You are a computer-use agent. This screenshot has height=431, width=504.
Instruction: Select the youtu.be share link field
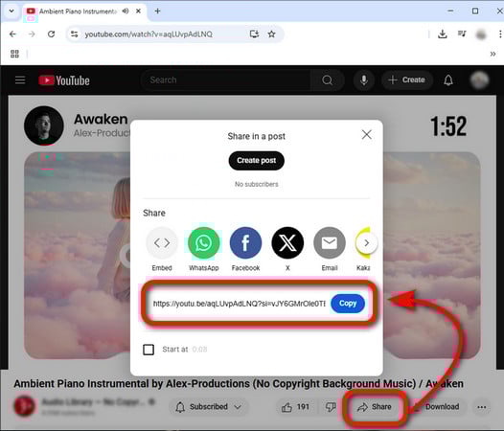coord(240,304)
